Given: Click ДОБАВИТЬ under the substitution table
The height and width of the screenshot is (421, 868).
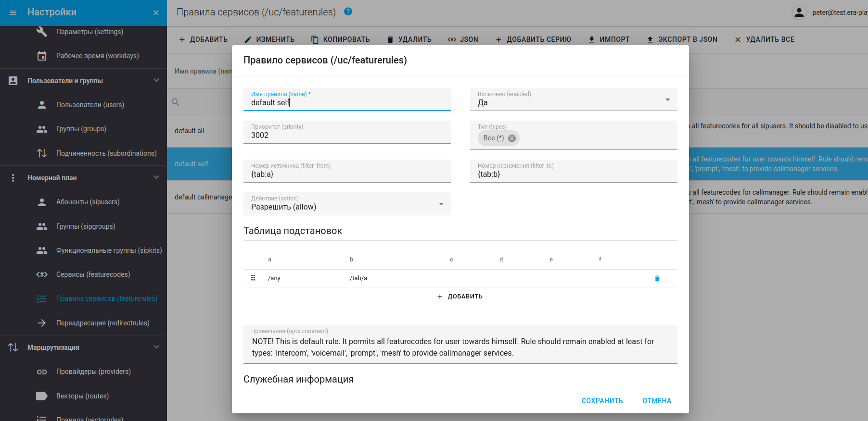Looking at the screenshot, I should point(460,297).
